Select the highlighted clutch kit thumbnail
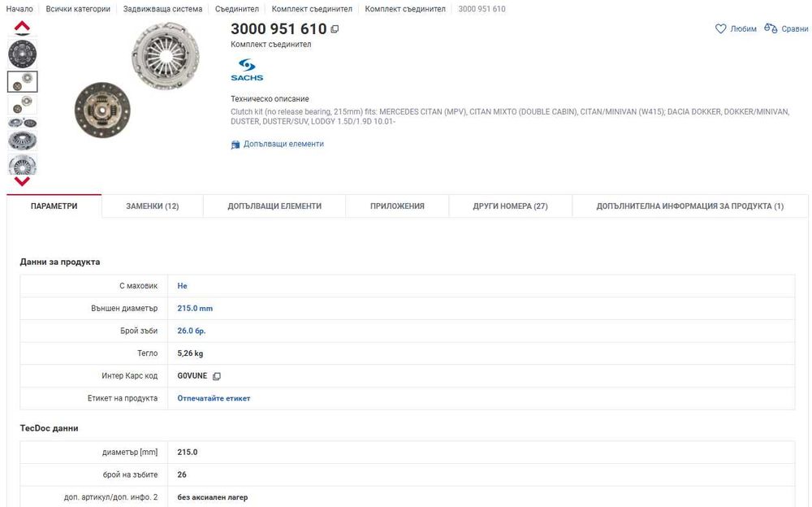The image size is (812, 507). click(22, 81)
